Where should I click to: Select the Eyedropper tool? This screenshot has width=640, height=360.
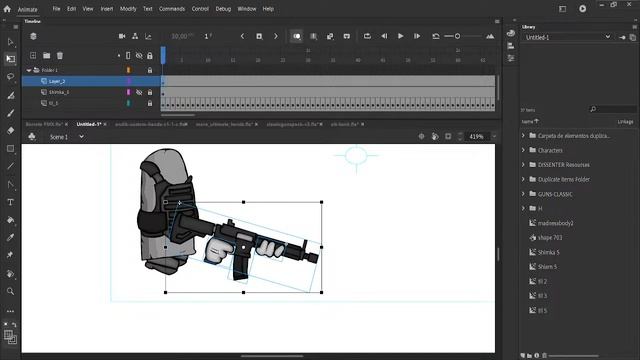click(11, 238)
